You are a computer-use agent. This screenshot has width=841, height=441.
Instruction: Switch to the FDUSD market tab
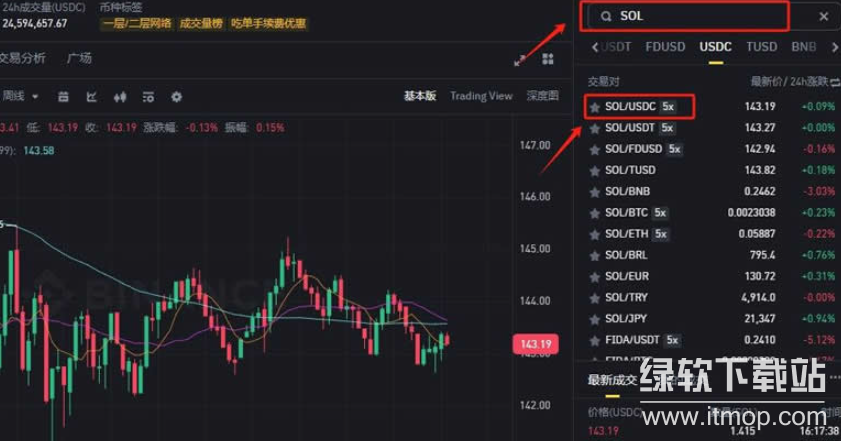[665, 46]
